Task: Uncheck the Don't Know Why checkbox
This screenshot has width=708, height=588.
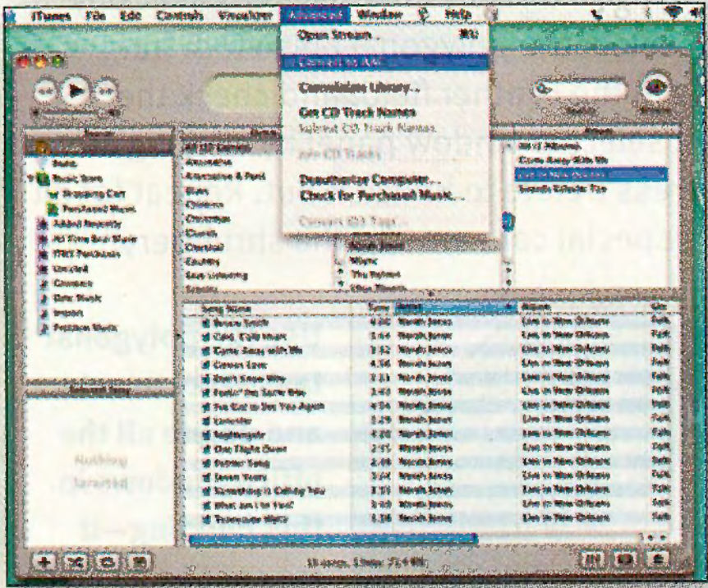Action: point(206,379)
